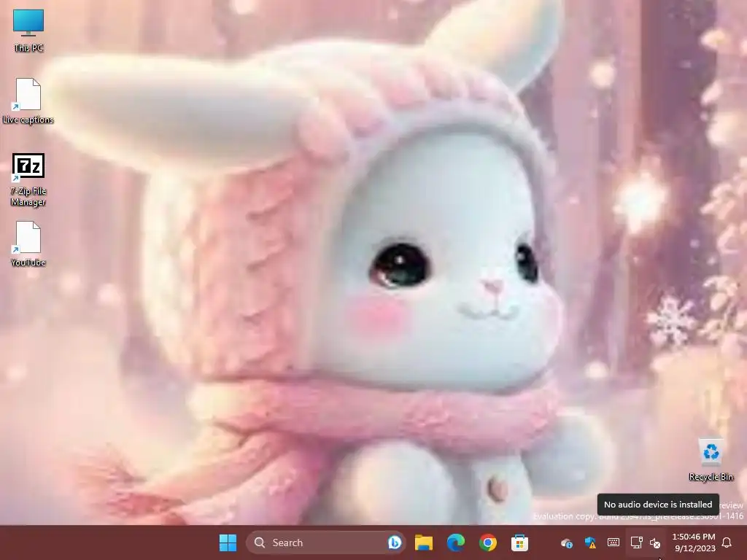Select the This PC desktop icon
Viewport: 747px width, 560px height.
(x=28, y=31)
